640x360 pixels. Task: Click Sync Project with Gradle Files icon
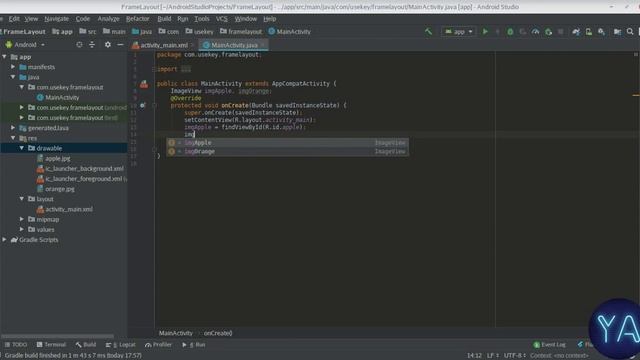(x=576, y=31)
